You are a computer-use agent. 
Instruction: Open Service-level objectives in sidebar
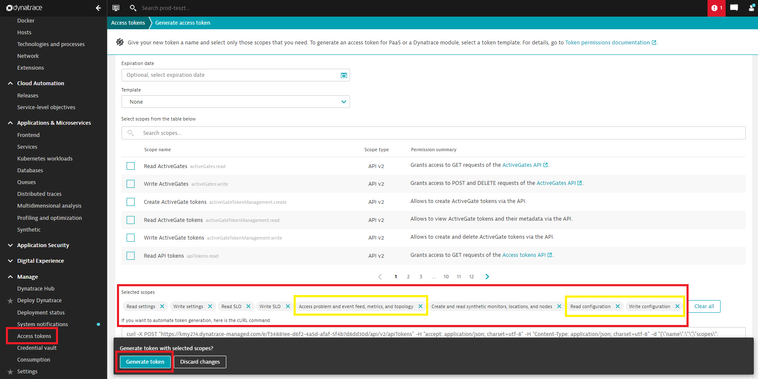click(46, 107)
